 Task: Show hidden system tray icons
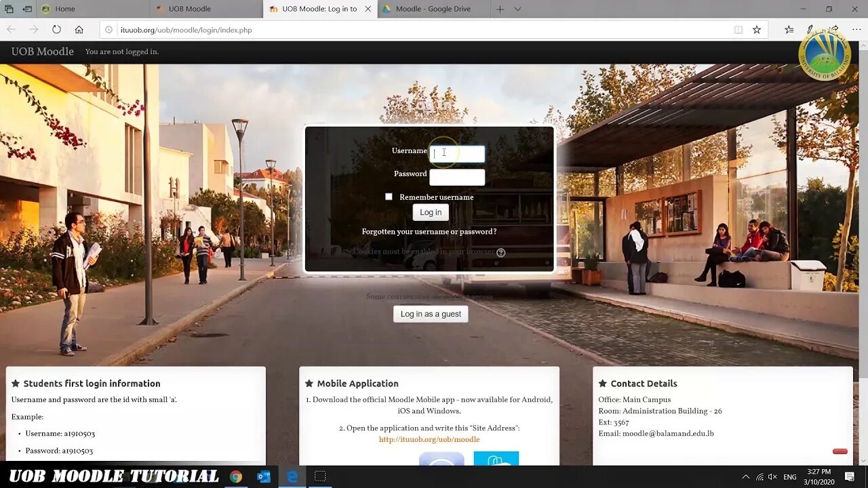tap(746, 477)
